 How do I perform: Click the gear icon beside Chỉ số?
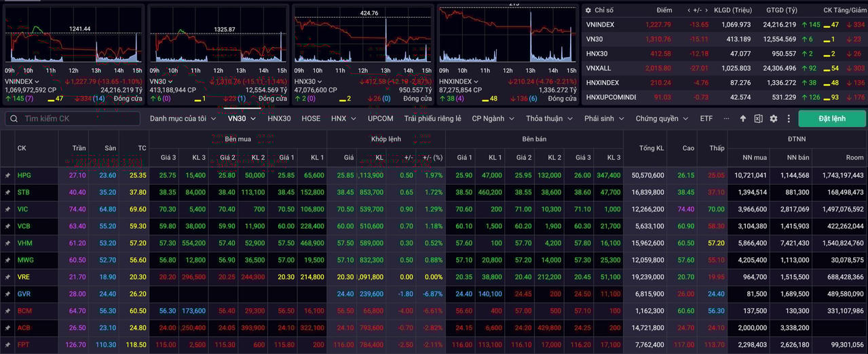pyautogui.click(x=588, y=10)
